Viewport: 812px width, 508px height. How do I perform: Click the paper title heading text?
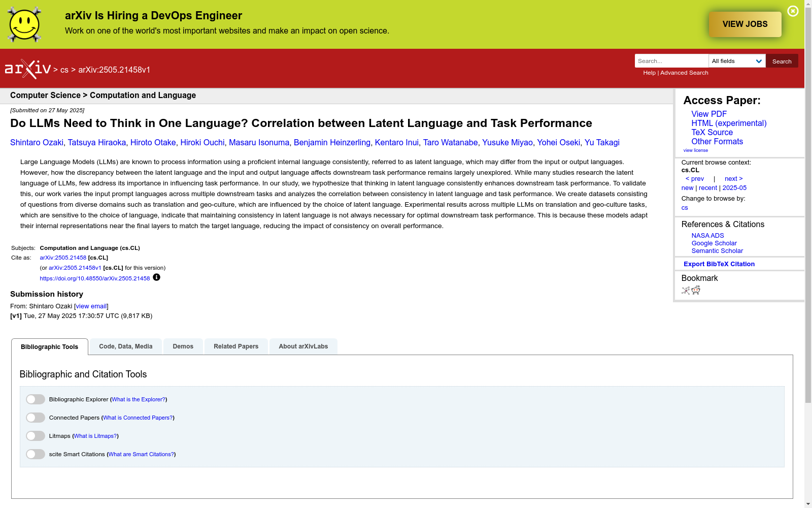(301, 123)
